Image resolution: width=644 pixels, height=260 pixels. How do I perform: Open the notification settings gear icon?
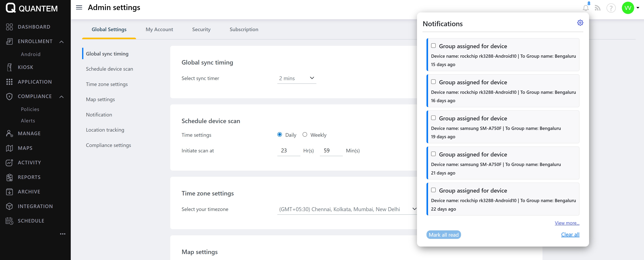[x=580, y=23]
